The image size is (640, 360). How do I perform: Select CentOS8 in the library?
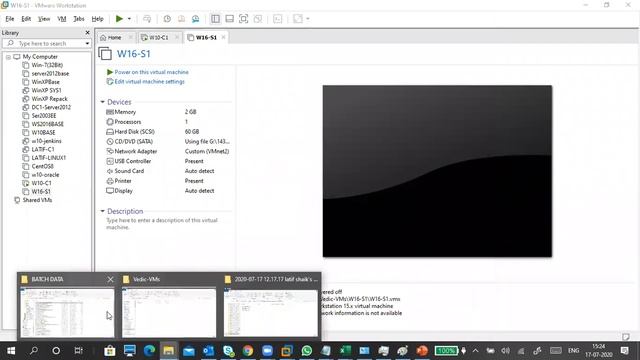[38, 166]
